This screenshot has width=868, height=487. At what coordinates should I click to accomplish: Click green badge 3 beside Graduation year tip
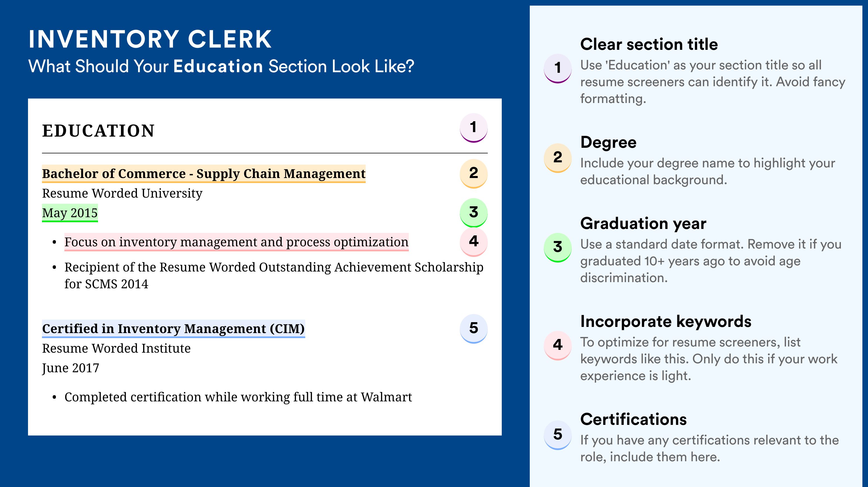tap(558, 247)
